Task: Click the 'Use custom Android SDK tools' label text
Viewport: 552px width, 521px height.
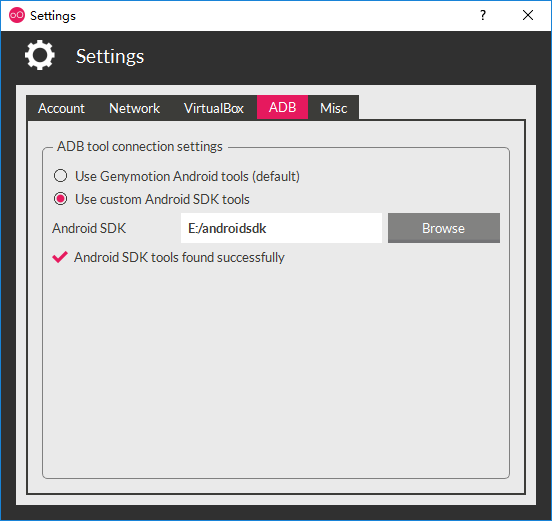Action: (162, 199)
